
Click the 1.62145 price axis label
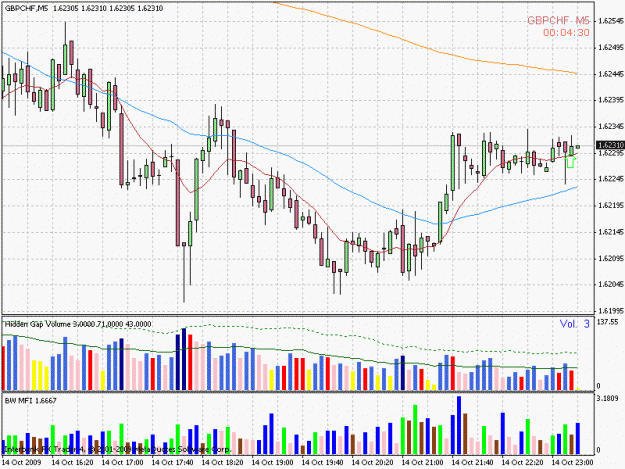611,232
